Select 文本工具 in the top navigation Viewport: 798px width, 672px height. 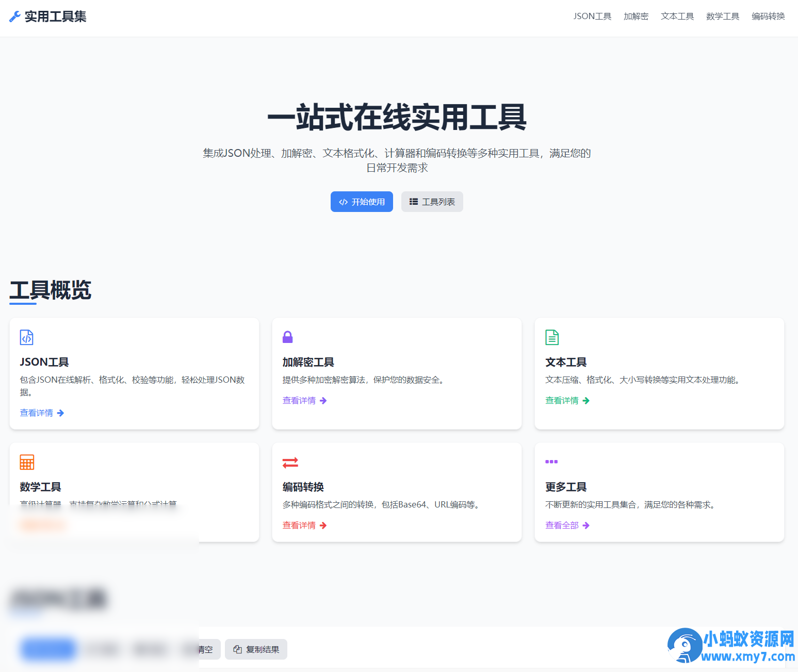point(677,16)
